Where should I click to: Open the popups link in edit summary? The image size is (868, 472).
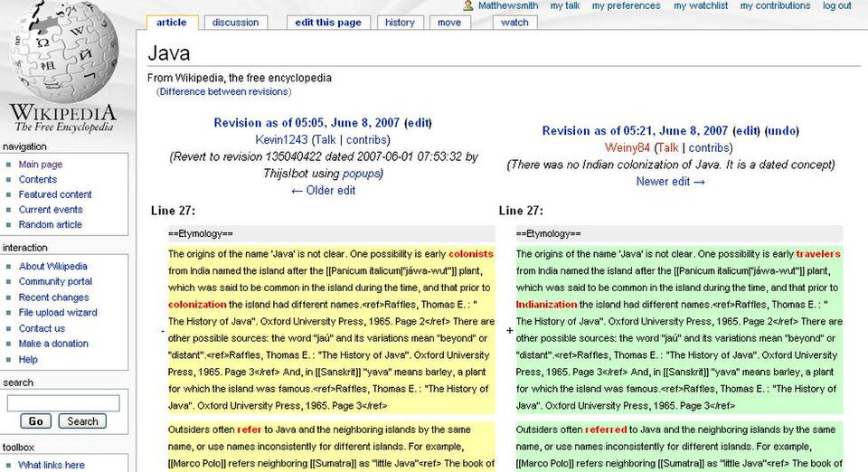(361, 174)
